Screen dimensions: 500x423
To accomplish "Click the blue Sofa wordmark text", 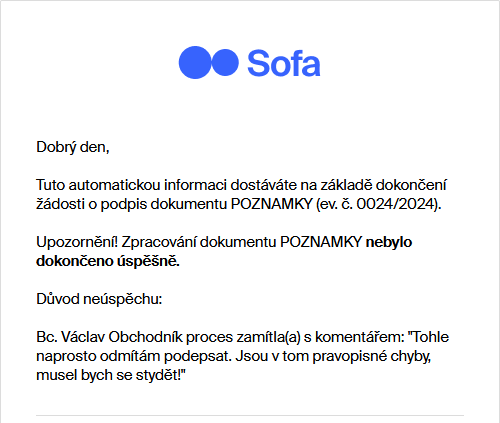I will (284, 63).
